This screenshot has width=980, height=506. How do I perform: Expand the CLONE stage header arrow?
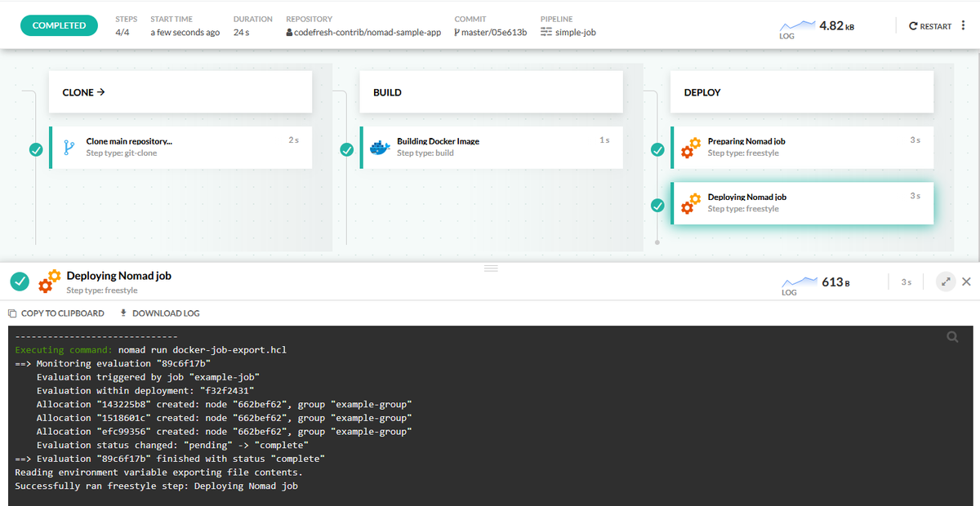click(x=100, y=92)
